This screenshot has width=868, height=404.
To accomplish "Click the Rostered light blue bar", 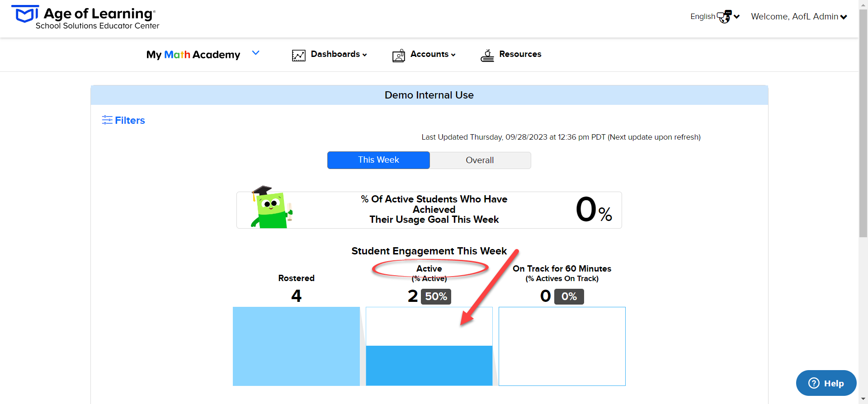I will coord(296,346).
